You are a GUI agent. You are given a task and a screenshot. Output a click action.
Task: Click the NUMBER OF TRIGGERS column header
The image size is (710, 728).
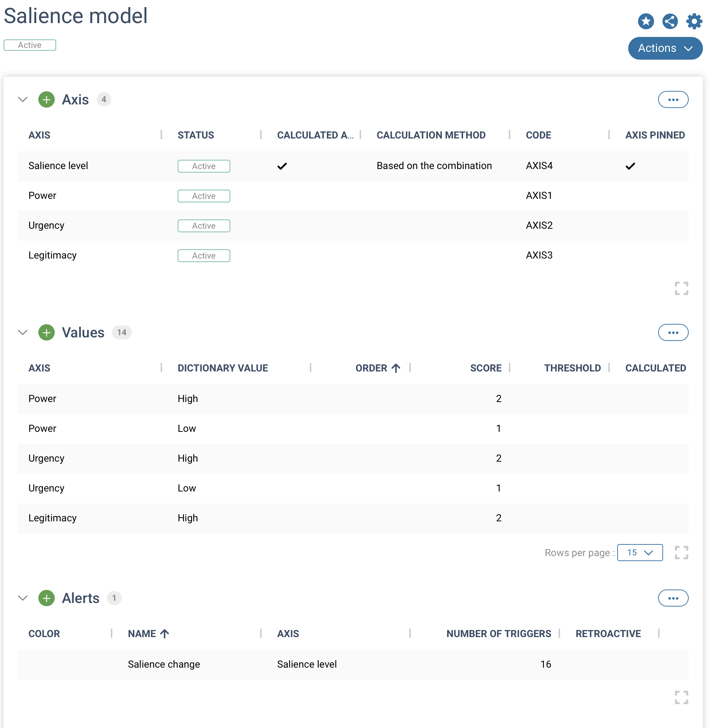[x=499, y=634]
